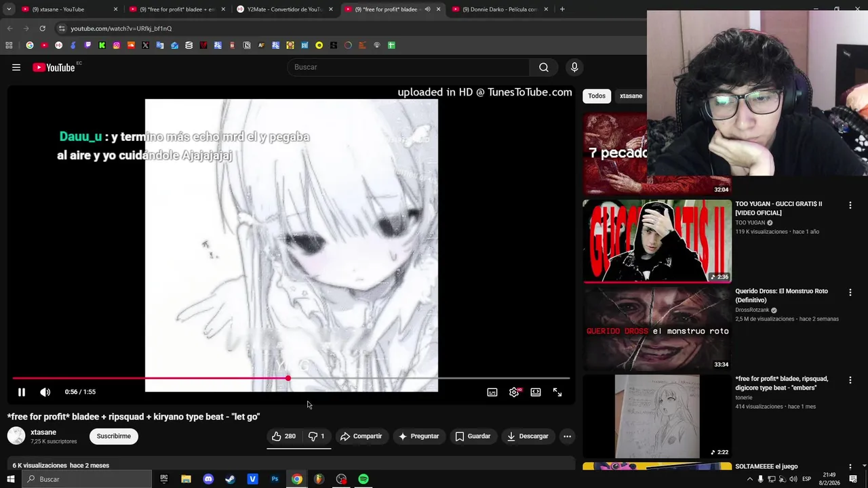Select the Todos filter chip
868x488 pixels.
[x=597, y=96]
